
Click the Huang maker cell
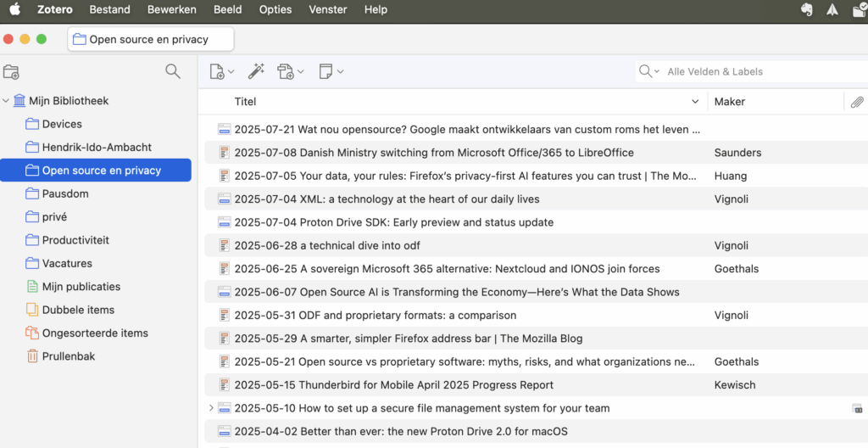coord(730,176)
